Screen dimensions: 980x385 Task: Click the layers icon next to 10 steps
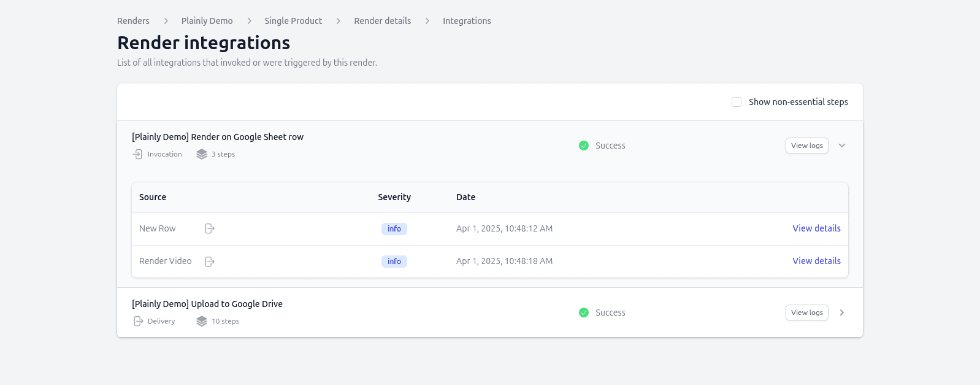(202, 321)
